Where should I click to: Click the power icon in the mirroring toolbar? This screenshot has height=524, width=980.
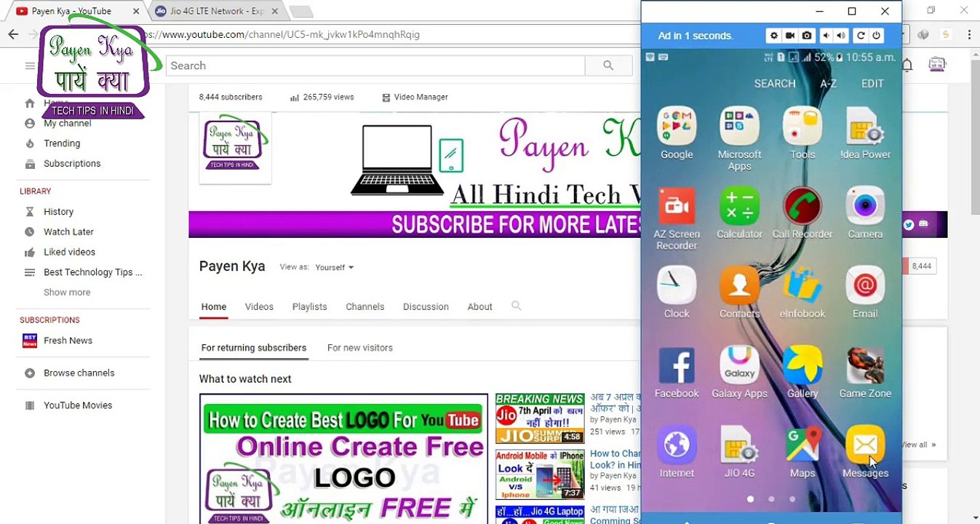[x=876, y=36]
